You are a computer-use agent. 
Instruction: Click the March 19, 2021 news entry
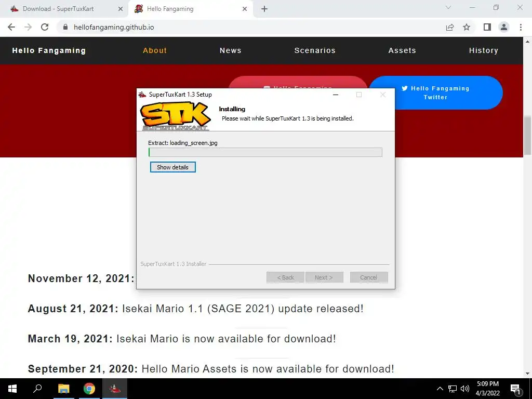point(182,339)
